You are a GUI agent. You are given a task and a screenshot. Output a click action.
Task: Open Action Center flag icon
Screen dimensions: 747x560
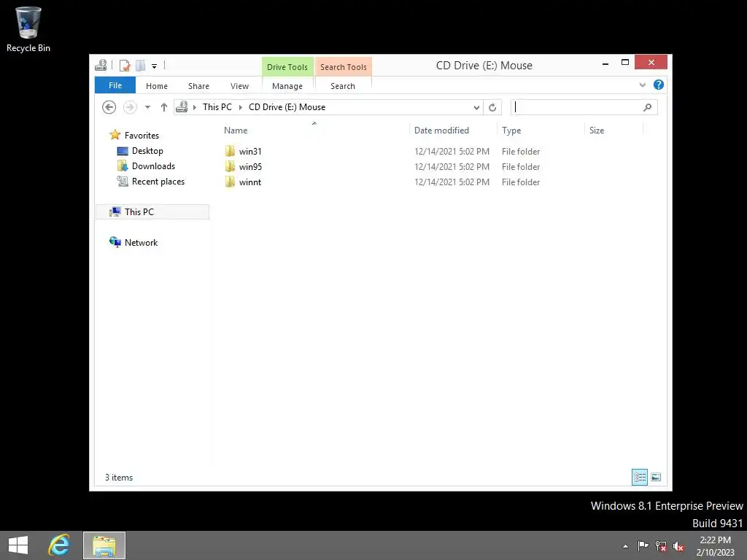click(643, 545)
